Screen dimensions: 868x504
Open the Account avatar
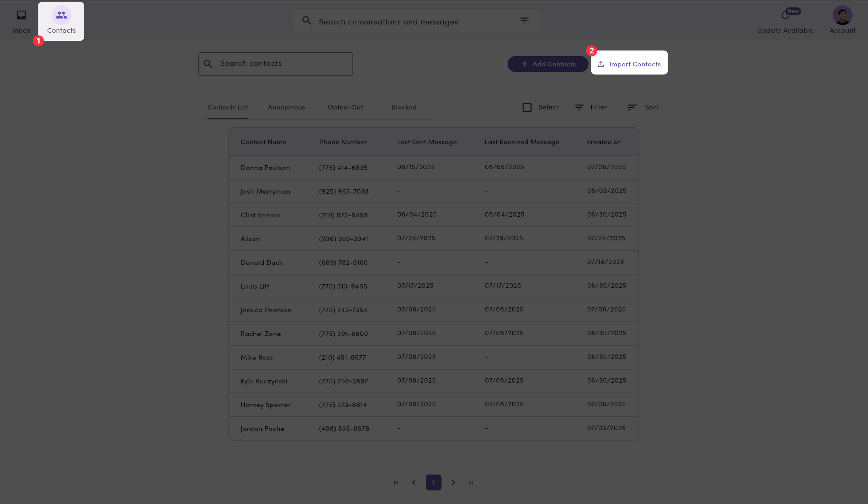[842, 15]
